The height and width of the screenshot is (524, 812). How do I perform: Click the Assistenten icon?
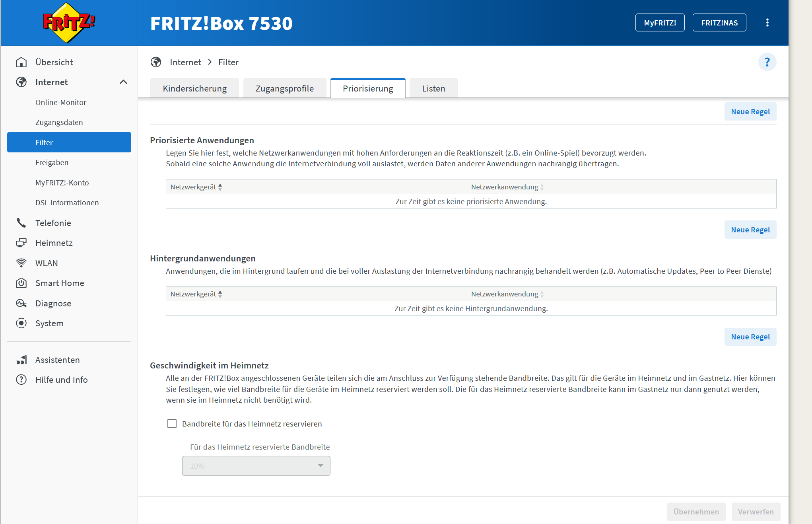(x=21, y=360)
